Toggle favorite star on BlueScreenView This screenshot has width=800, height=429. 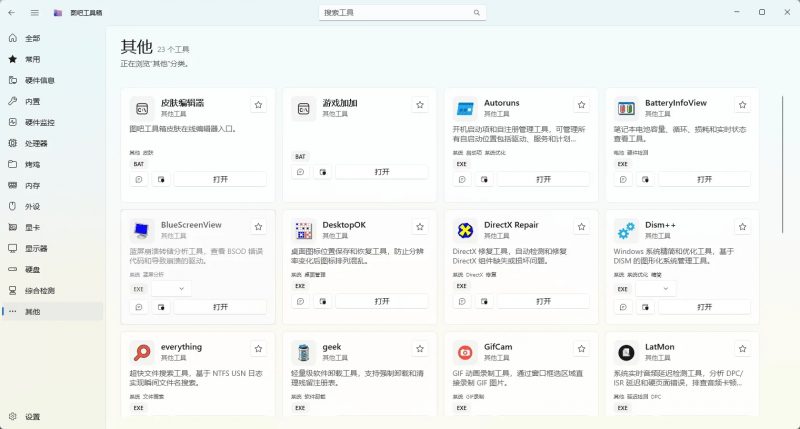[258, 226]
